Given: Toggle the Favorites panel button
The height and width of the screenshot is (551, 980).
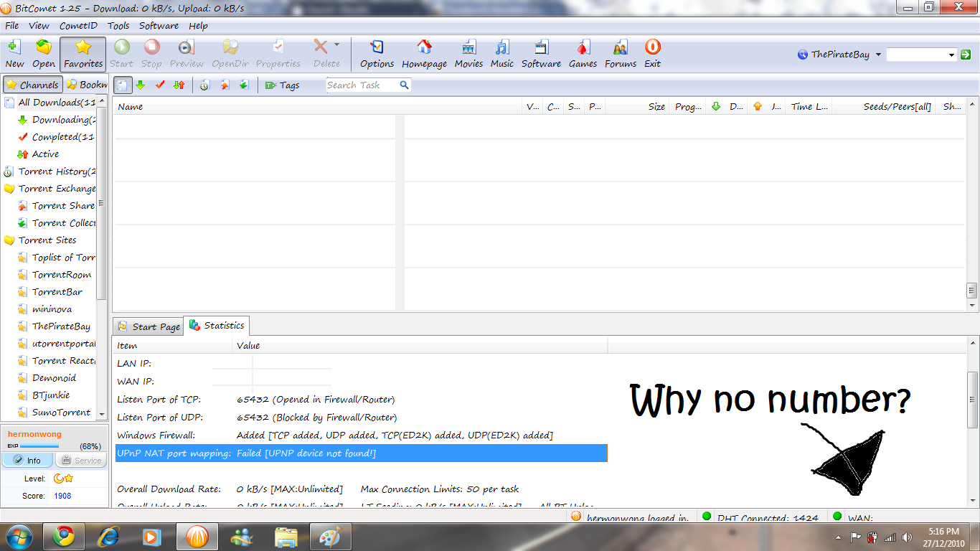Looking at the screenshot, I should [x=83, y=54].
